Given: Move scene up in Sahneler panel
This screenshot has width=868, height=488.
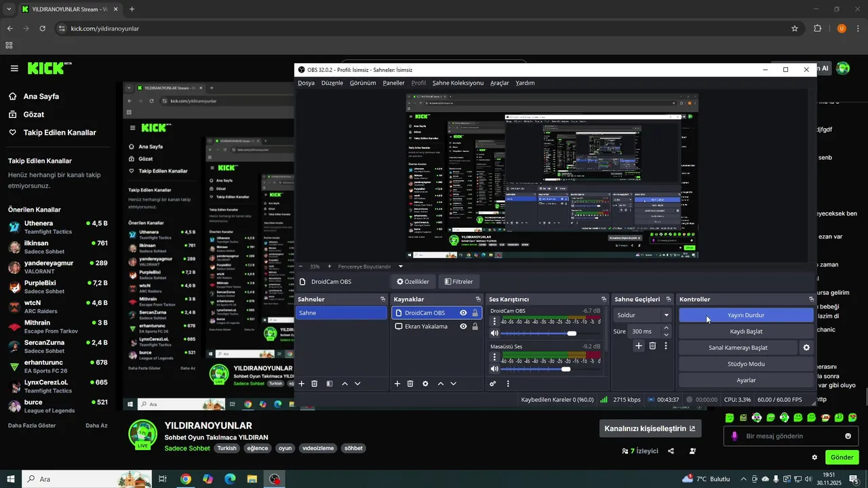Looking at the screenshot, I should tap(344, 384).
